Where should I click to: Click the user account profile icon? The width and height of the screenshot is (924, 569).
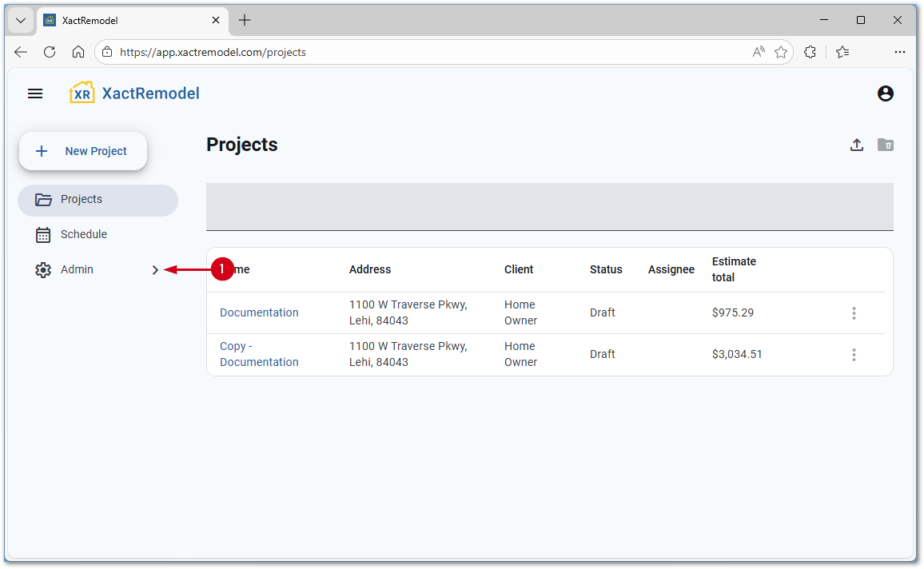(885, 94)
